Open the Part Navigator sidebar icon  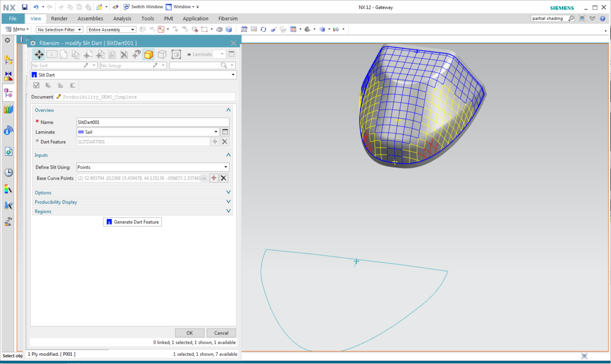coord(8,93)
